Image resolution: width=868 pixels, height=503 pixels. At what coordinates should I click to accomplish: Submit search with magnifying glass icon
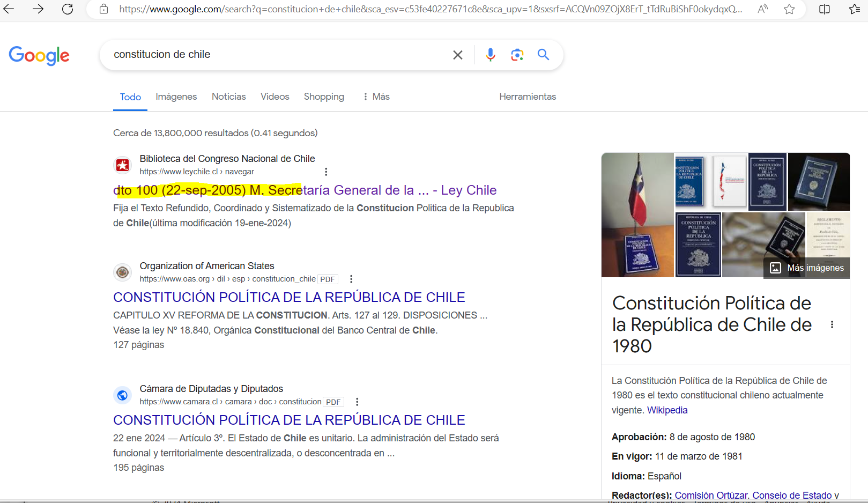tap(543, 55)
